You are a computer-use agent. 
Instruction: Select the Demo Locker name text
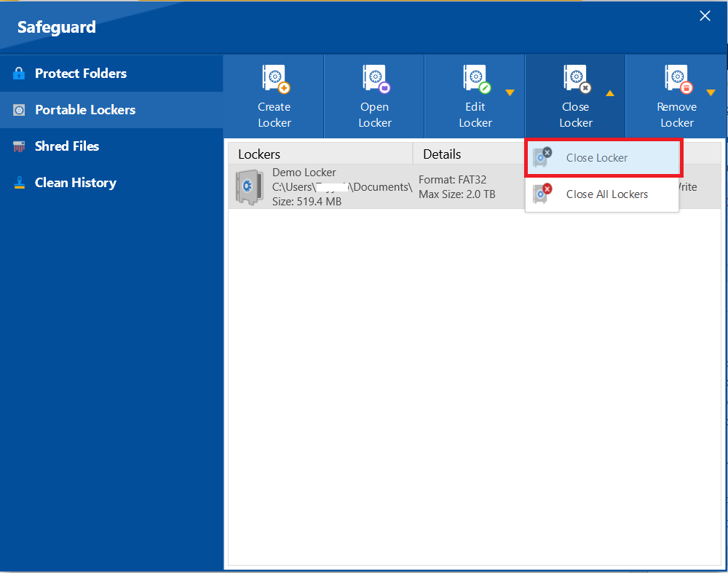pyautogui.click(x=304, y=173)
